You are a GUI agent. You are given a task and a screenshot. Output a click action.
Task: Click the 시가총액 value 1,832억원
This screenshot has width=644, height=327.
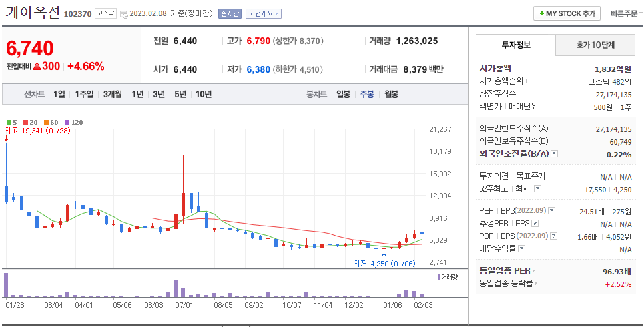tap(613, 69)
